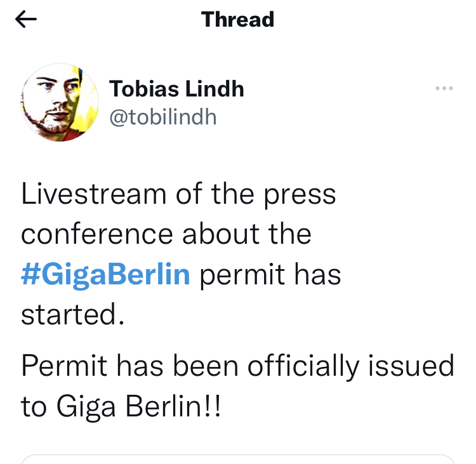
Task: Tap the "Livestream of the press" line
Action: (178, 194)
